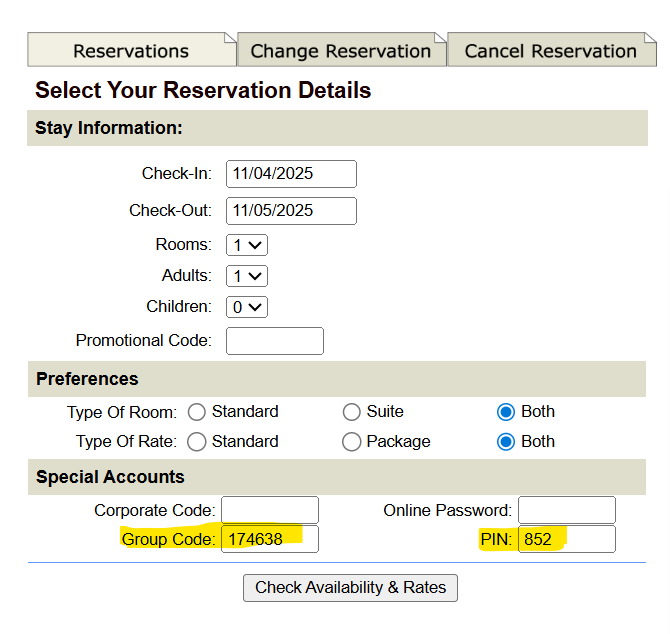Focus the Promotional Code field
670x634 pixels.
275,341
